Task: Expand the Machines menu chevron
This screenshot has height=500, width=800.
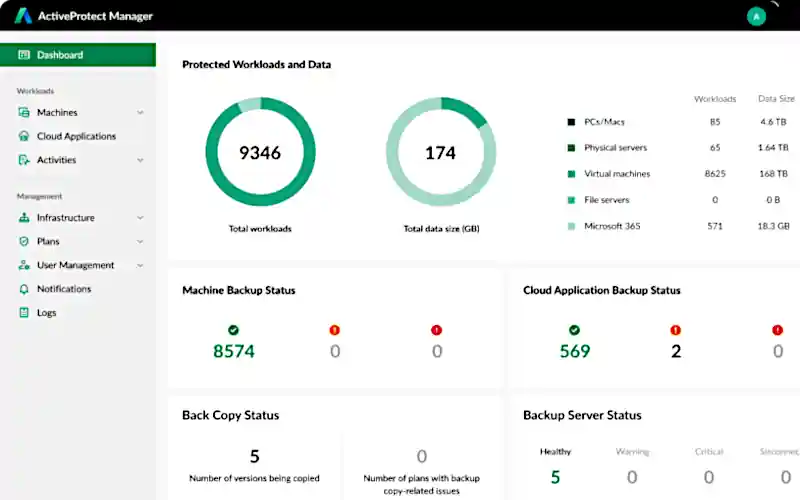Action: [x=140, y=112]
